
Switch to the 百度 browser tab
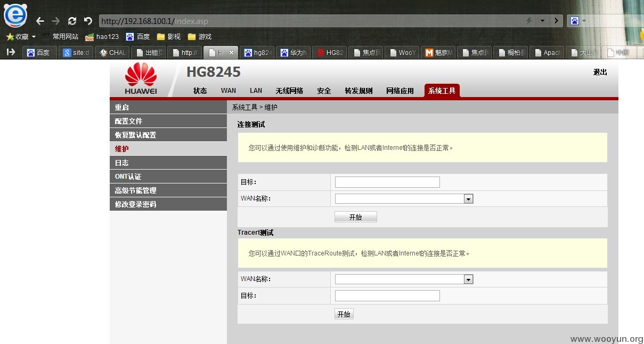(x=39, y=52)
